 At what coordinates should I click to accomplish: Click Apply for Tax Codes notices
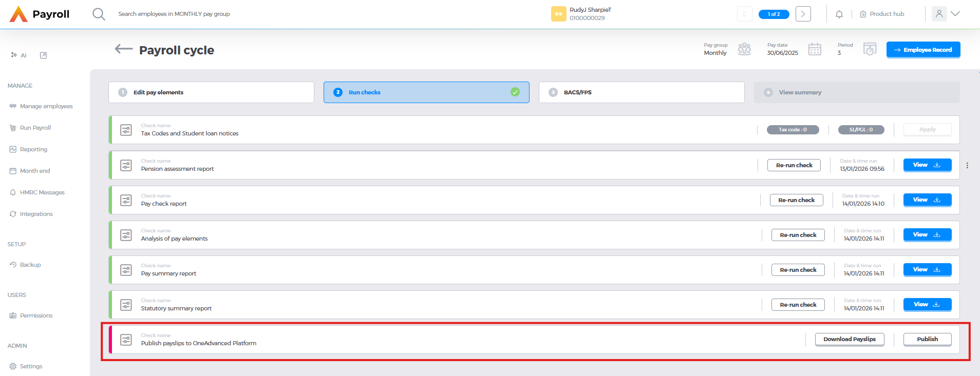point(927,130)
